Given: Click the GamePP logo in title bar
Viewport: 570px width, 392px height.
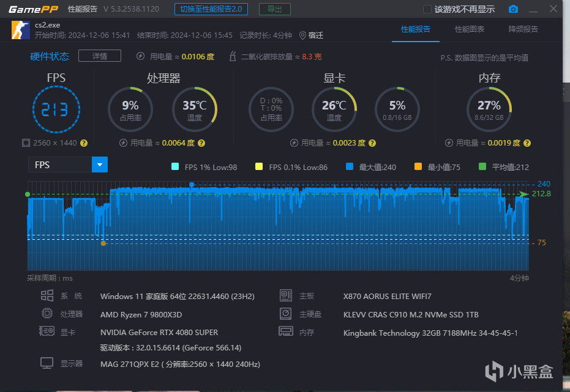Looking at the screenshot, I should 34,9.
